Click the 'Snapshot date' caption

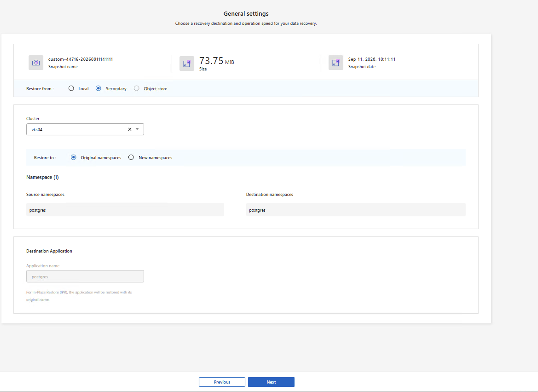[362, 67]
